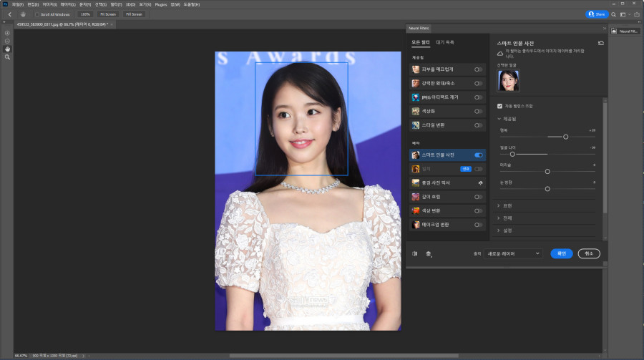The width and height of the screenshot is (644, 360).
Task: Enable the 깊이 흐림 filter toggle
Action: click(x=479, y=197)
